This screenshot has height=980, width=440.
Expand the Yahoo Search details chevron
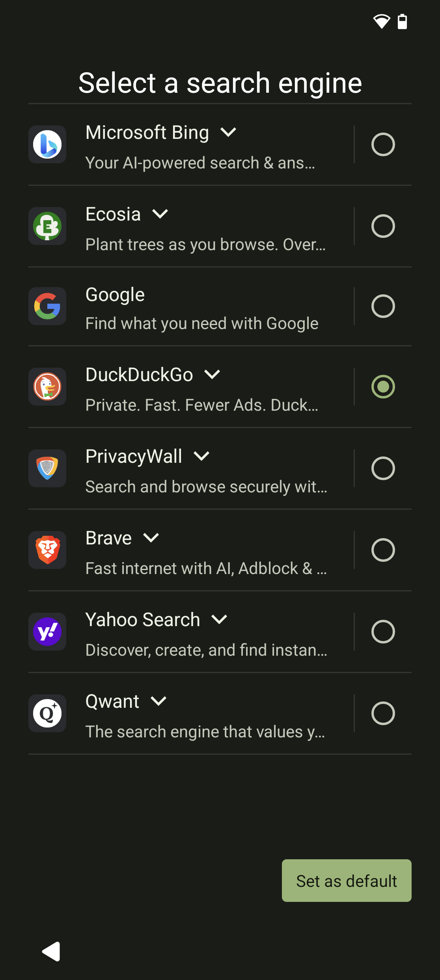(x=219, y=619)
